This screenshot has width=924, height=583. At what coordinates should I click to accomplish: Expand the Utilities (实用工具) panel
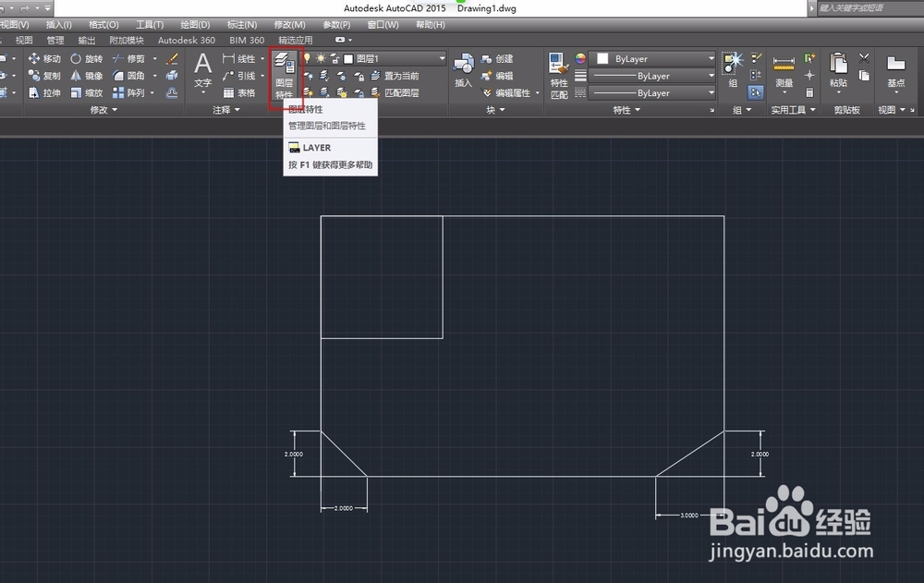click(793, 110)
